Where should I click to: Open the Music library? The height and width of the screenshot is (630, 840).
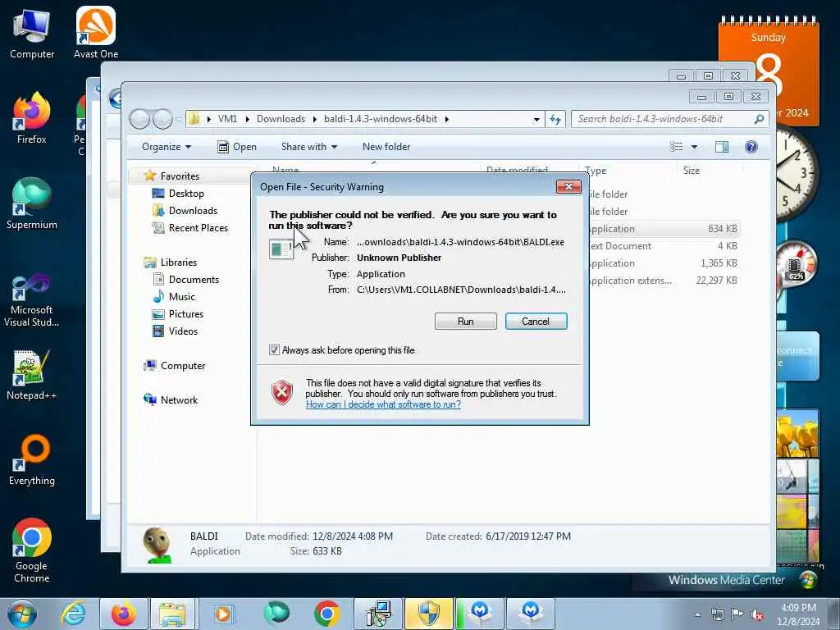tap(181, 296)
